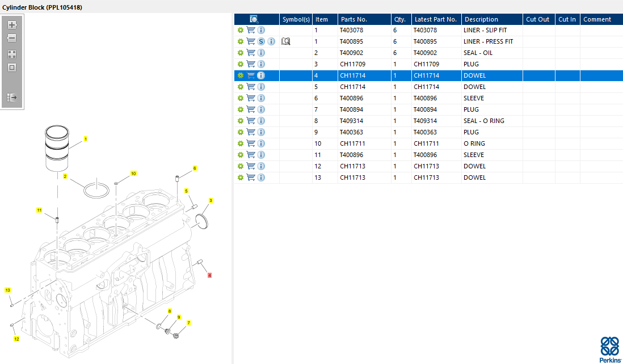
Task: Click callout label 11 on the diagram
Action: 39,210
